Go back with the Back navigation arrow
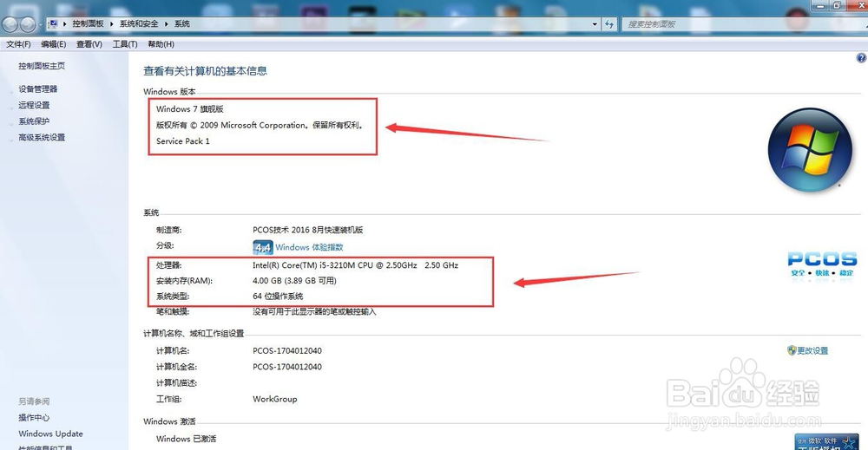 [x=10, y=24]
